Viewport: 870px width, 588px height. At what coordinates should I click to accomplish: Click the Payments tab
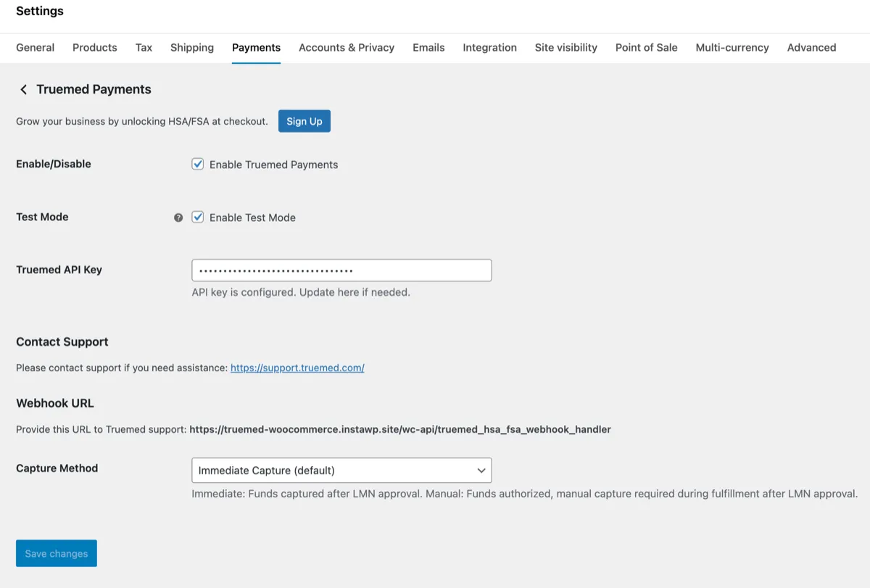256,47
